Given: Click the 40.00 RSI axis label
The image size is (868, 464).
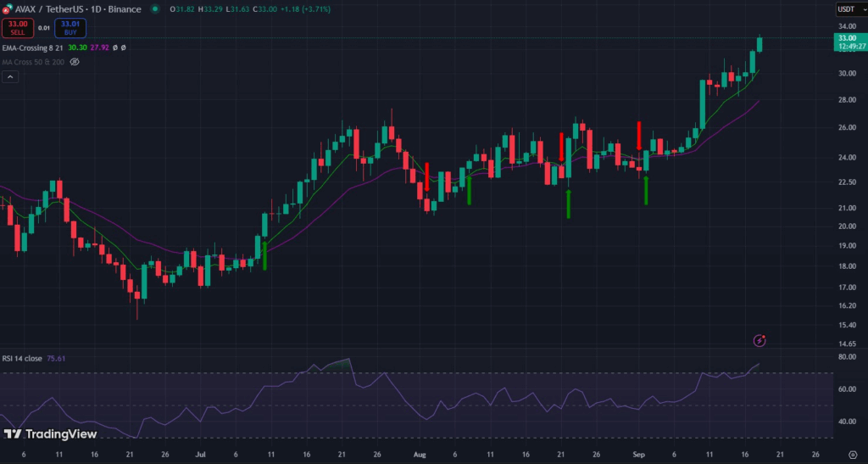Looking at the screenshot, I should pyautogui.click(x=847, y=422).
